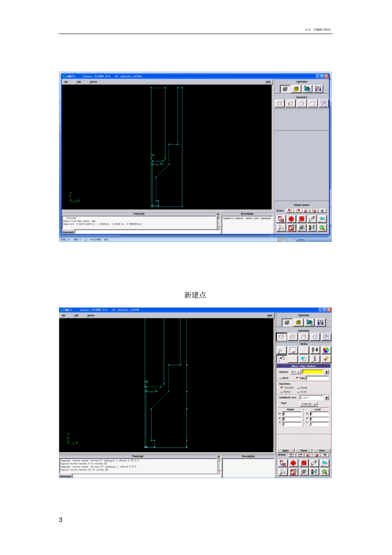
Task: Select Face geometry icon in lower GAMBIT window
Action: [x=303, y=337]
